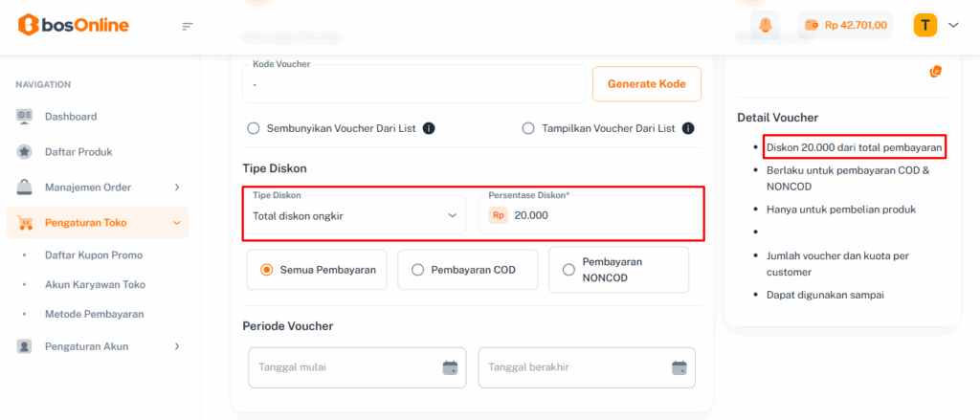Open Dashboard in navigation
The image size is (980, 420).
tap(71, 117)
